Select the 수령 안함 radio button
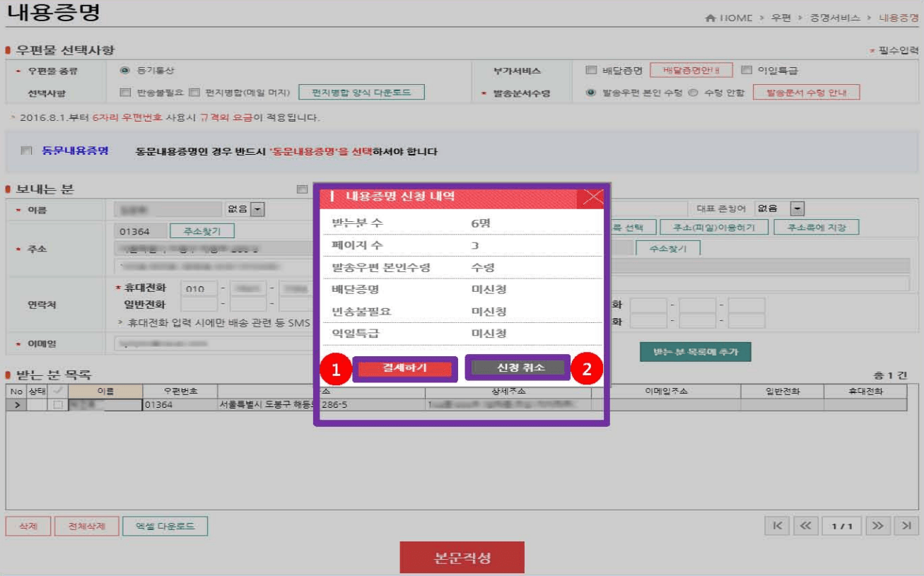Screen dimensions: 924x576 point(693,93)
